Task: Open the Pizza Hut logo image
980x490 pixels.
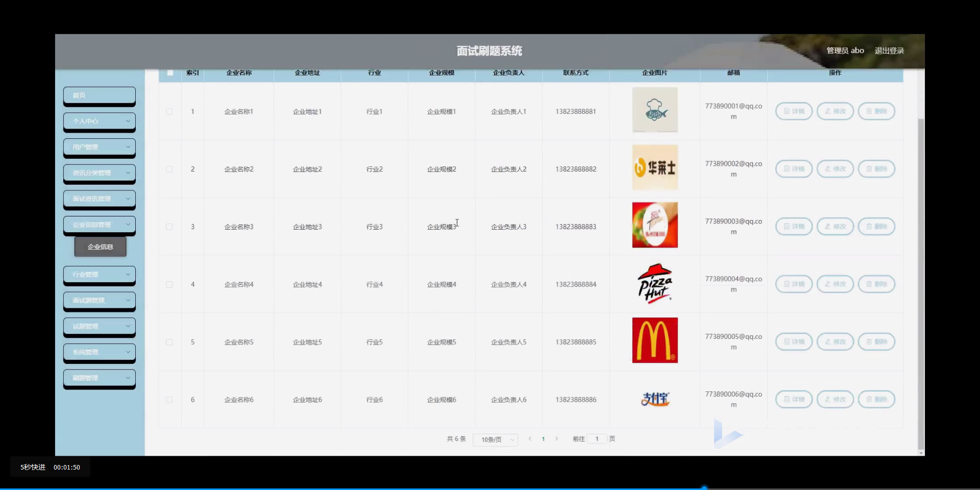Action: [655, 283]
